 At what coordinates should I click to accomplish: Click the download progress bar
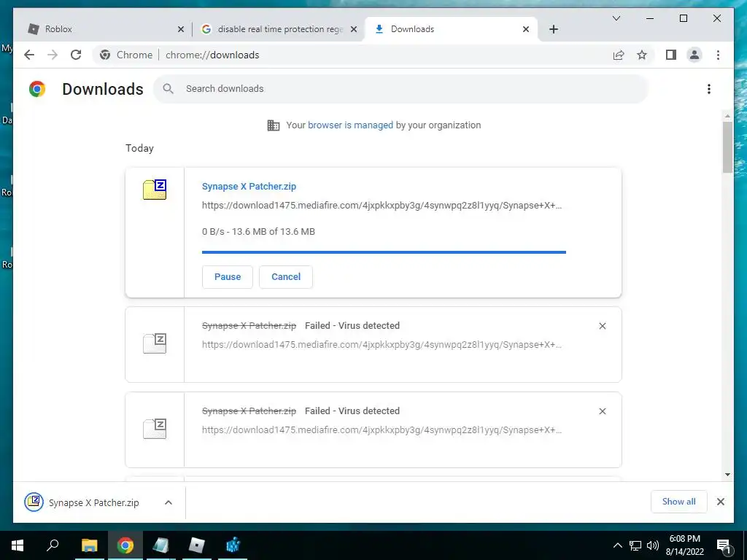[384, 252]
